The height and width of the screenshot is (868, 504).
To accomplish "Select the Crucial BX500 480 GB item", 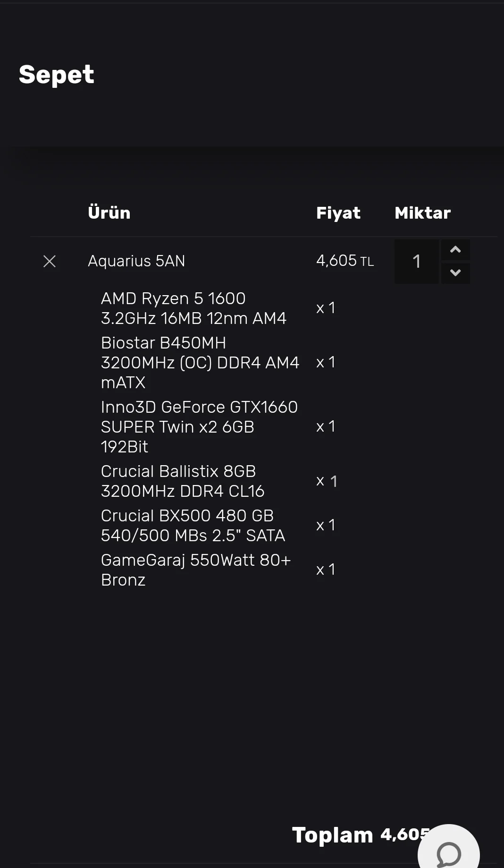I will click(193, 526).
